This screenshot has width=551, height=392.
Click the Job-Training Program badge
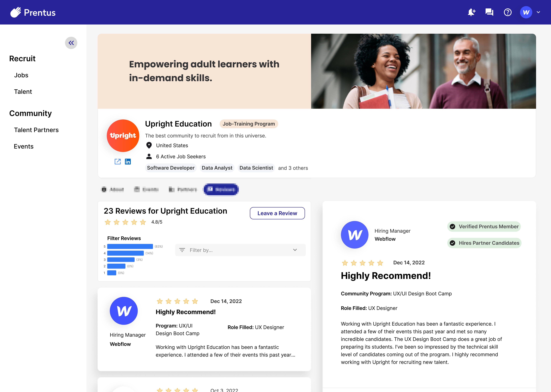coord(248,124)
